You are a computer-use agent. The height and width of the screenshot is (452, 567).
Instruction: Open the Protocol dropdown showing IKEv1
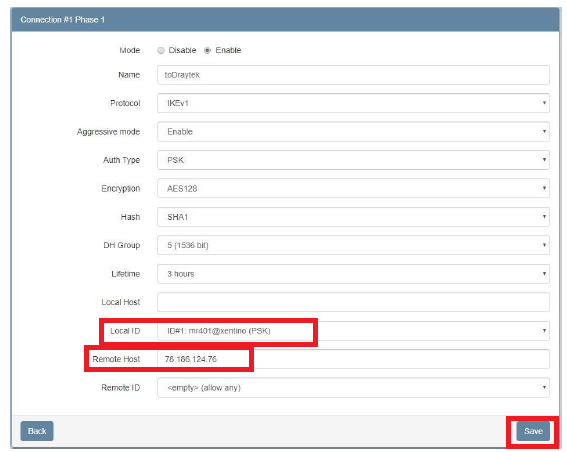pyautogui.click(x=353, y=103)
